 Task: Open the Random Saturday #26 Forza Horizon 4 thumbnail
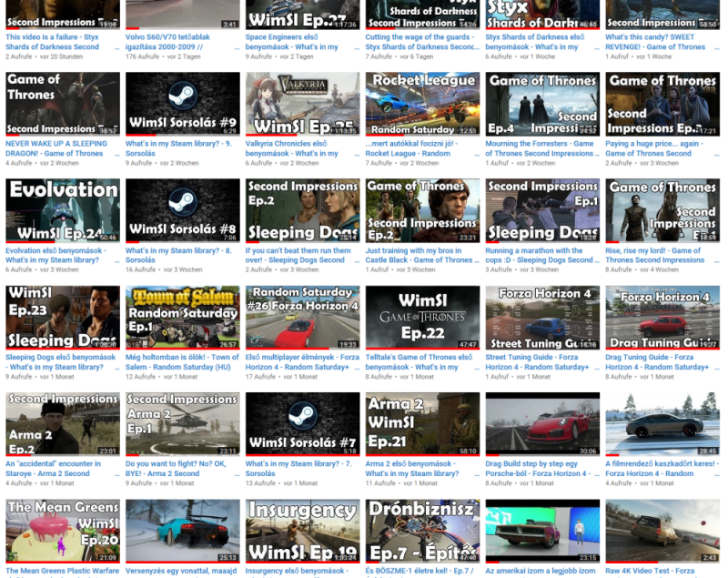pos(303,317)
